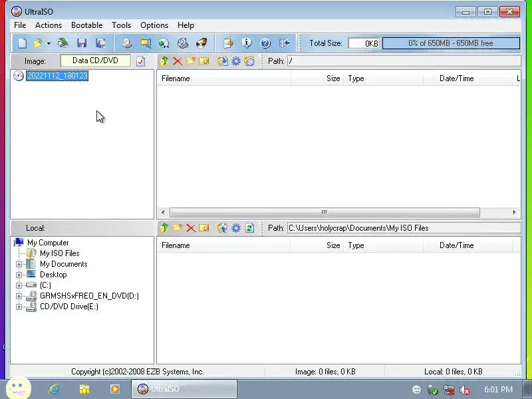Go up one level in the Local pane toolbar
This screenshot has height=399, width=532.
[x=164, y=228]
